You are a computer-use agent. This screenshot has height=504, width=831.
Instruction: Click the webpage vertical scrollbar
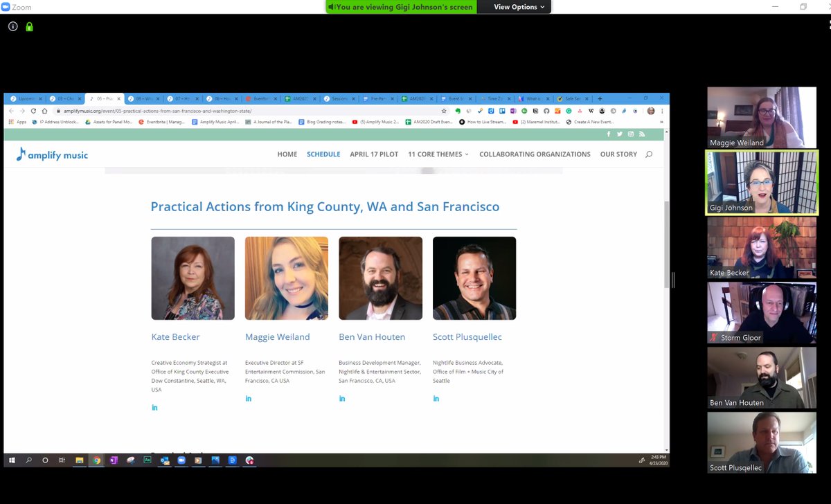coord(667,244)
